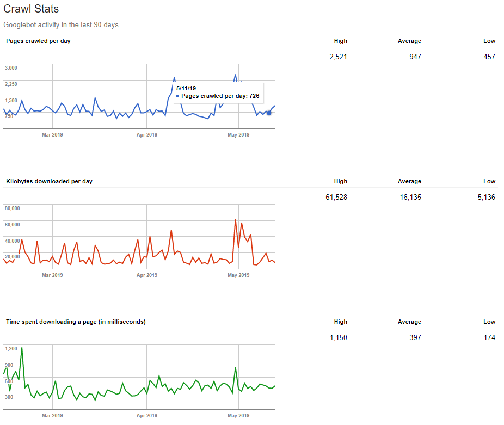Click the 2,250 axis label on blue chart
Viewport: 504px width, 425px height.
(11, 84)
